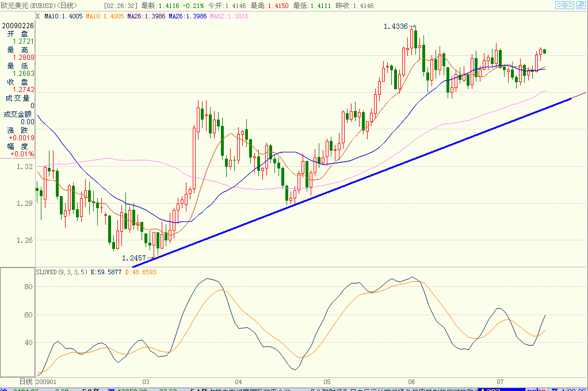Click the 1.29 price axis label
The height and width of the screenshot is (391, 588).
tap(25, 203)
